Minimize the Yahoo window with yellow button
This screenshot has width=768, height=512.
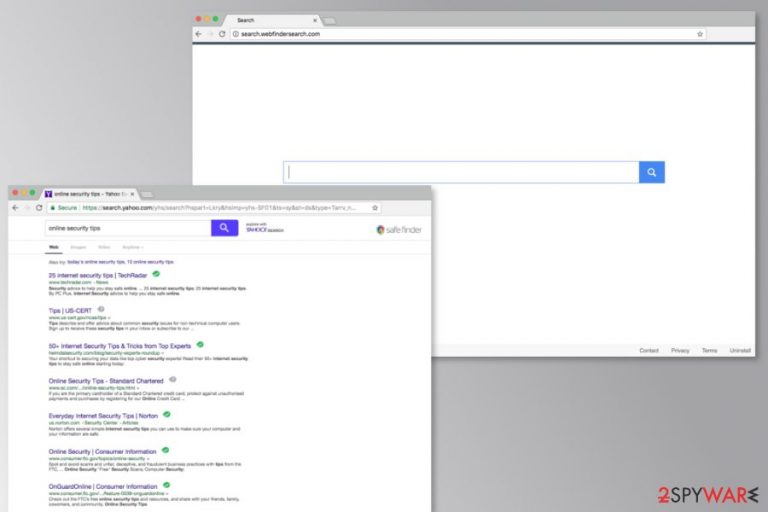(24, 193)
